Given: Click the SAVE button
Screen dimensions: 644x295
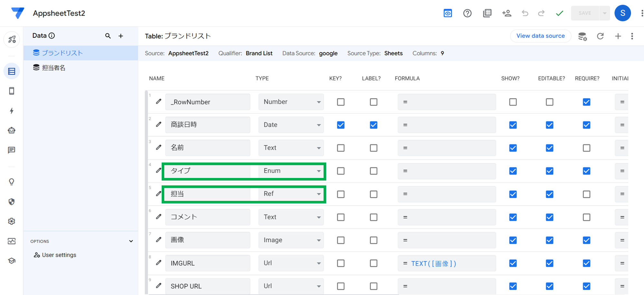Looking at the screenshot, I should click(585, 13).
